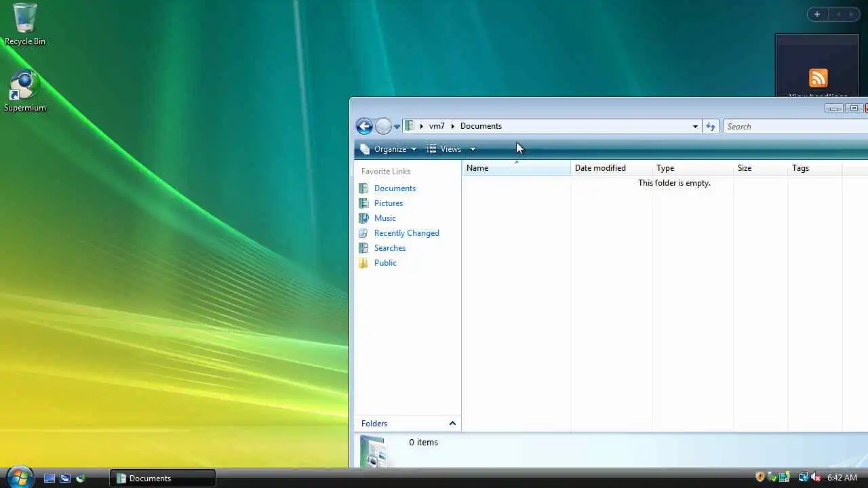The height and width of the screenshot is (488, 868).
Task: Expand the Folders pane
Action: [408, 424]
